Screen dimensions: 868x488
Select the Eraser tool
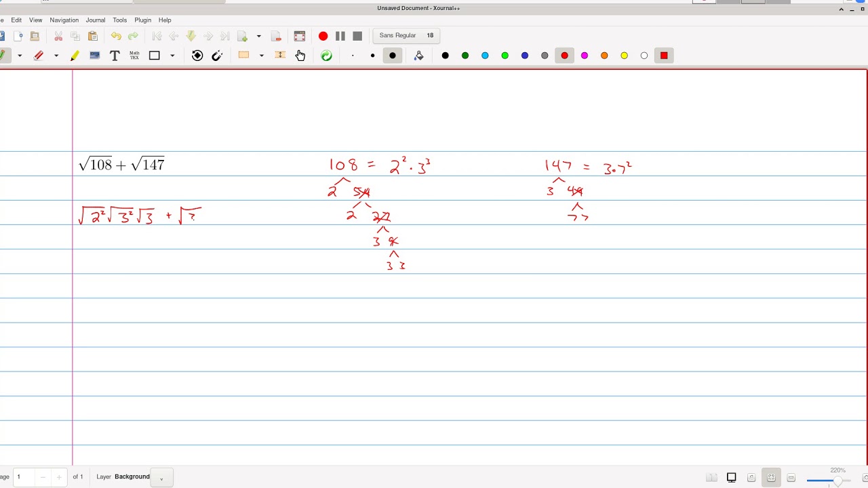(39, 56)
